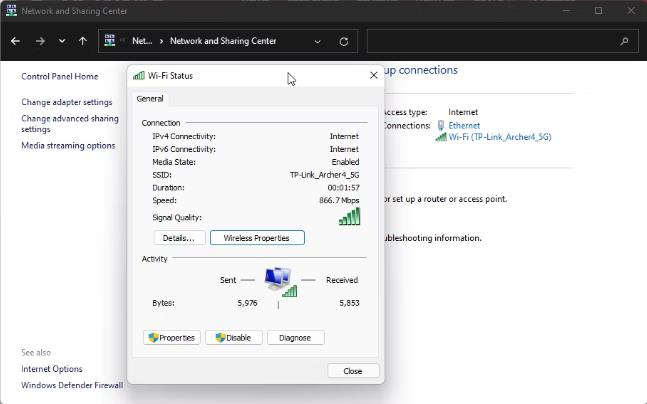Close Wi-Fi Status dialog with X

[374, 76]
